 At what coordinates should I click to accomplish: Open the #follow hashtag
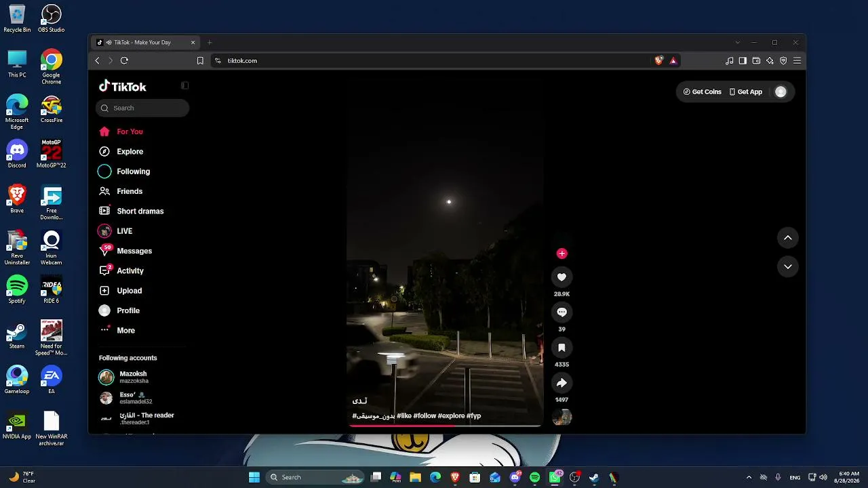pos(425,415)
